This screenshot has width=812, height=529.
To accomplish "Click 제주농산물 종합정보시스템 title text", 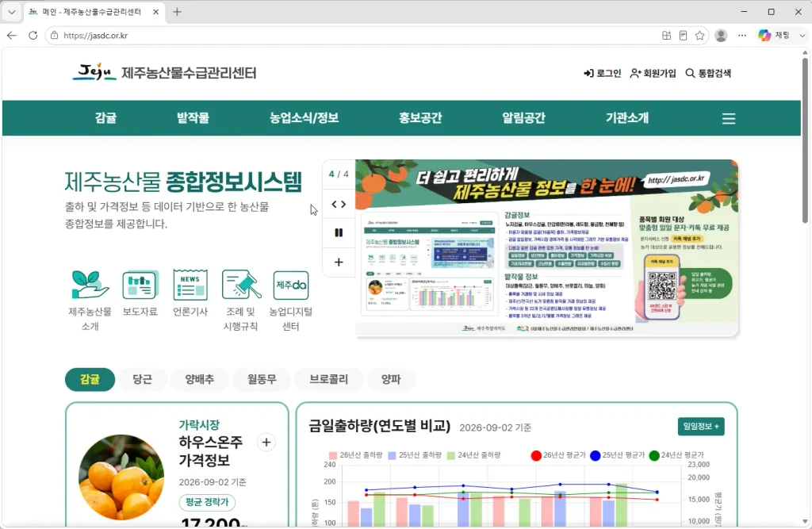I will pos(183,182).
